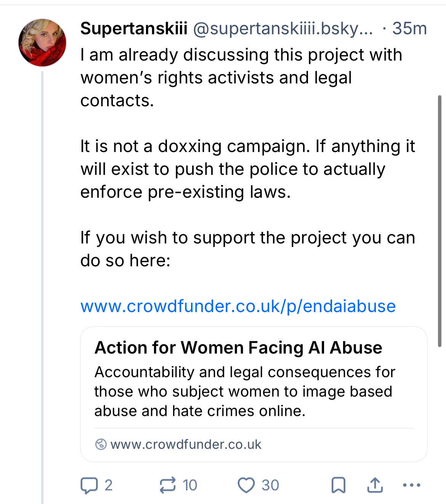Click the vertical scrollbar on the right

click(440, 221)
